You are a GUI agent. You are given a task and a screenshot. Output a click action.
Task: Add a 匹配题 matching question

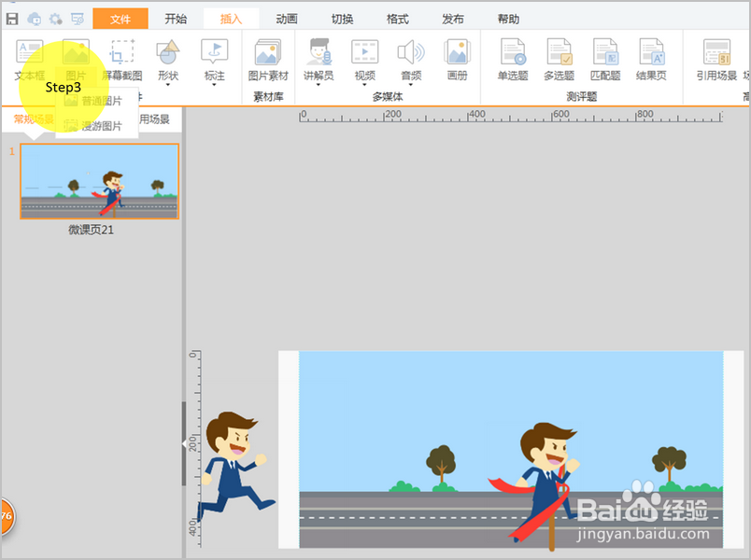click(x=605, y=61)
